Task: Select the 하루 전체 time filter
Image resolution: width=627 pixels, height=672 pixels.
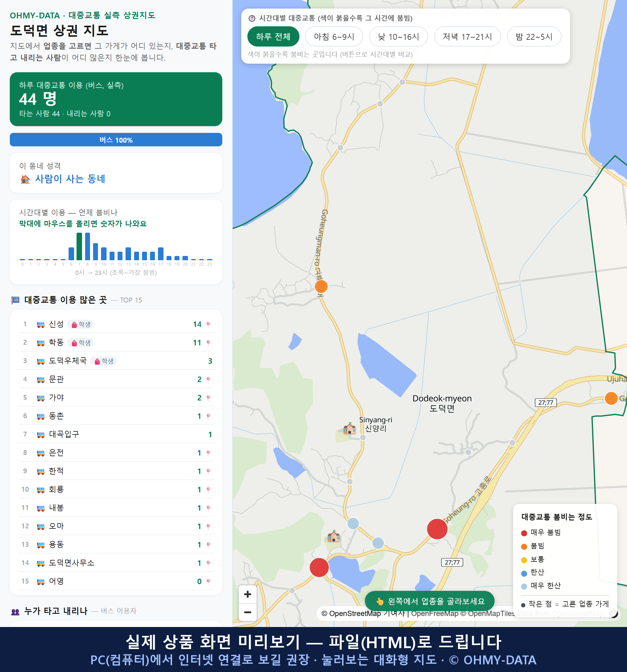Action: pyautogui.click(x=273, y=36)
